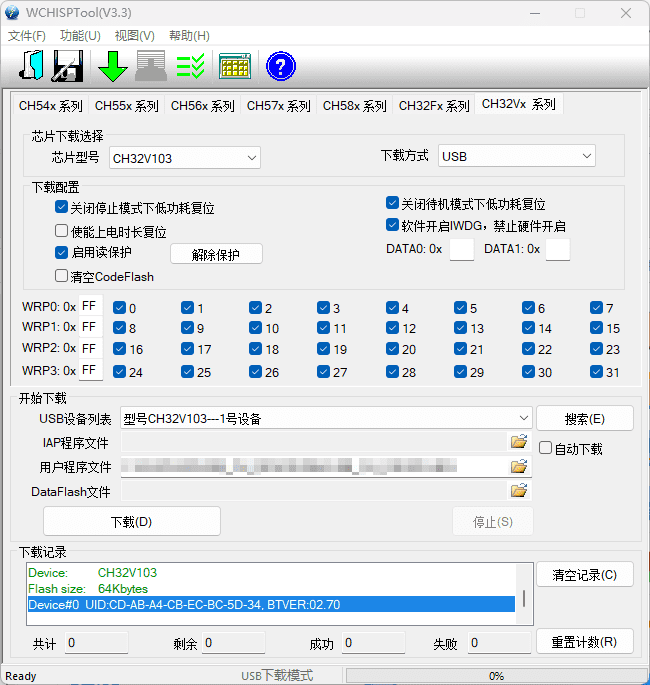Toggle write protect bit 31 checkbox
The height and width of the screenshot is (685, 650).
click(596, 371)
